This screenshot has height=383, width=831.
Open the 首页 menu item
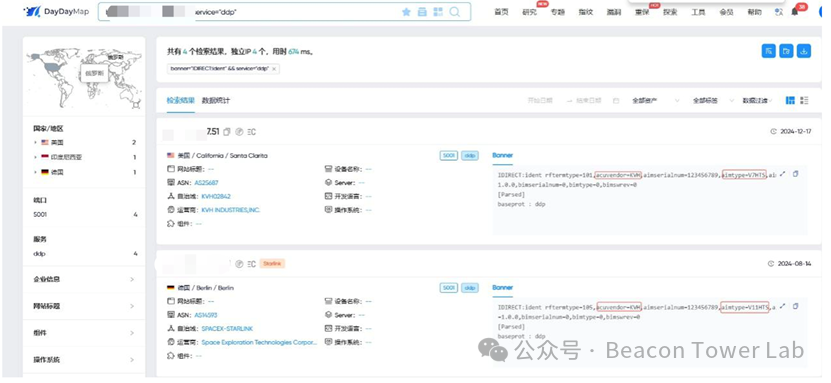tap(501, 12)
